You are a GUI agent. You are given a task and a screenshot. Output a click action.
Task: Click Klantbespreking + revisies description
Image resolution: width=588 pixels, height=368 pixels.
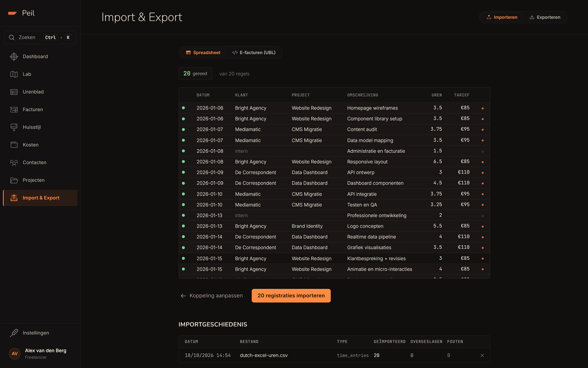[376, 259]
